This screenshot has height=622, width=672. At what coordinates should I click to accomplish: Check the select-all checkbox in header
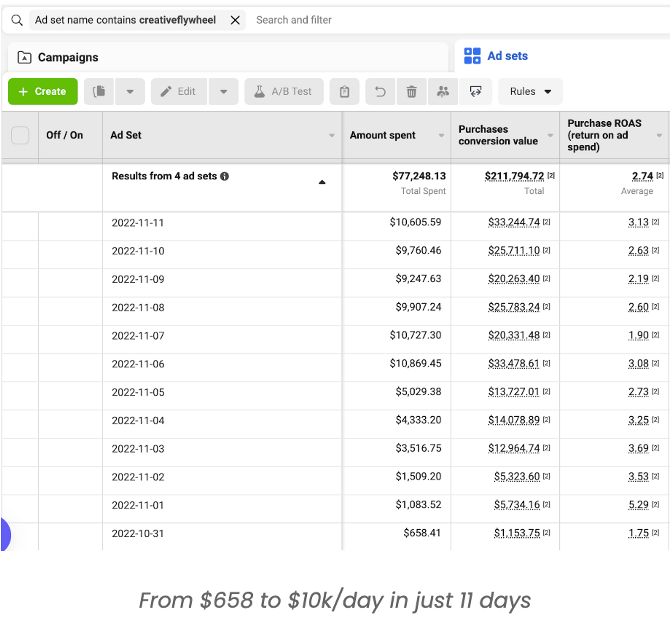coord(20,135)
